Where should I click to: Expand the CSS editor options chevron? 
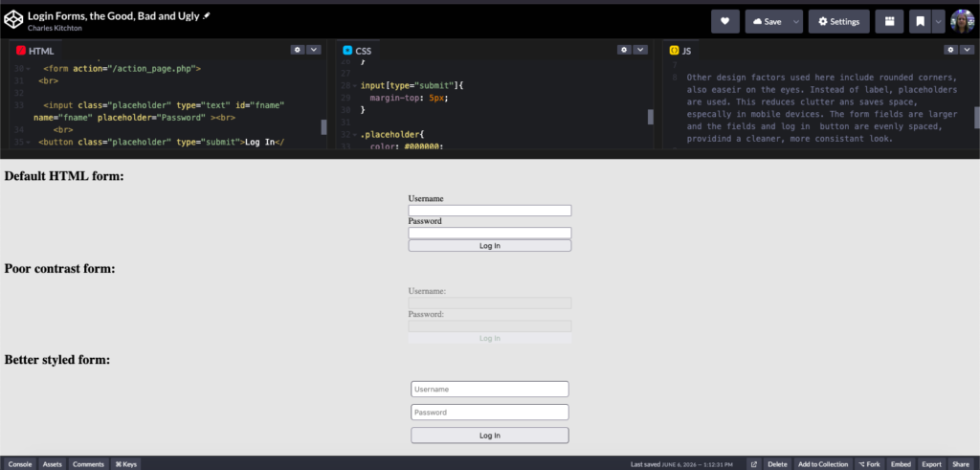(640, 50)
